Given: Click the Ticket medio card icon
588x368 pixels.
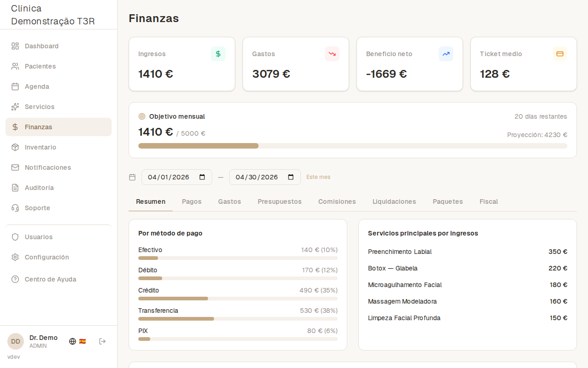Looking at the screenshot, I should (560, 54).
